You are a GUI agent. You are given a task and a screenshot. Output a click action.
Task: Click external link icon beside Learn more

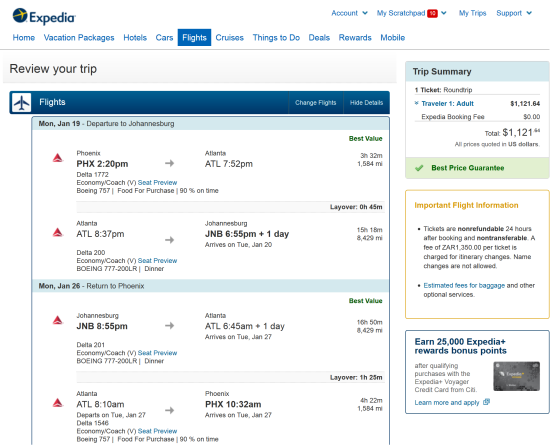tap(486, 402)
